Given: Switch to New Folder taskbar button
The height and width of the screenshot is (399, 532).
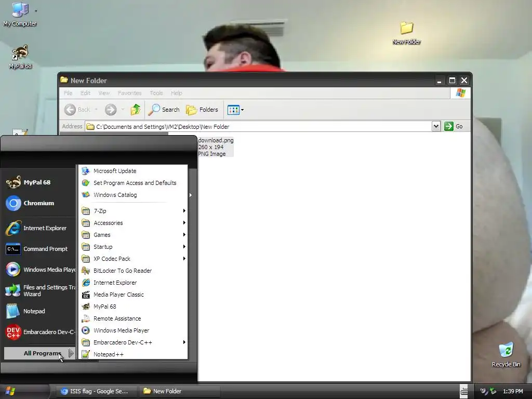Looking at the screenshot, I should [180, 391].
